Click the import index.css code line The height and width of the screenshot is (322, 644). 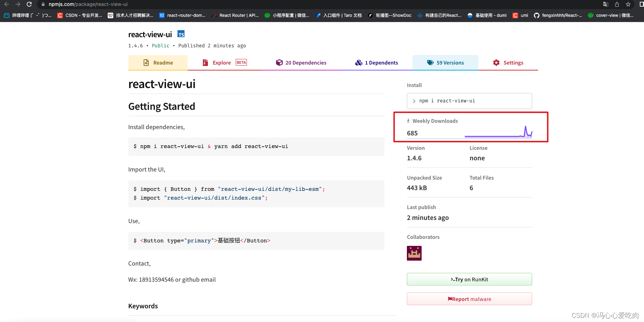point(201,198)
